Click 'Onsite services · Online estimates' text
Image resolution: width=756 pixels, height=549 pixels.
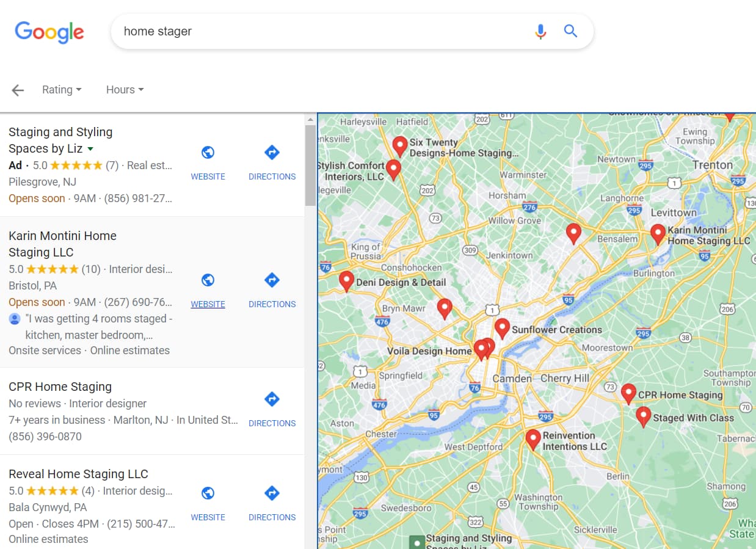pyautogui.click(x=89, y=350)
